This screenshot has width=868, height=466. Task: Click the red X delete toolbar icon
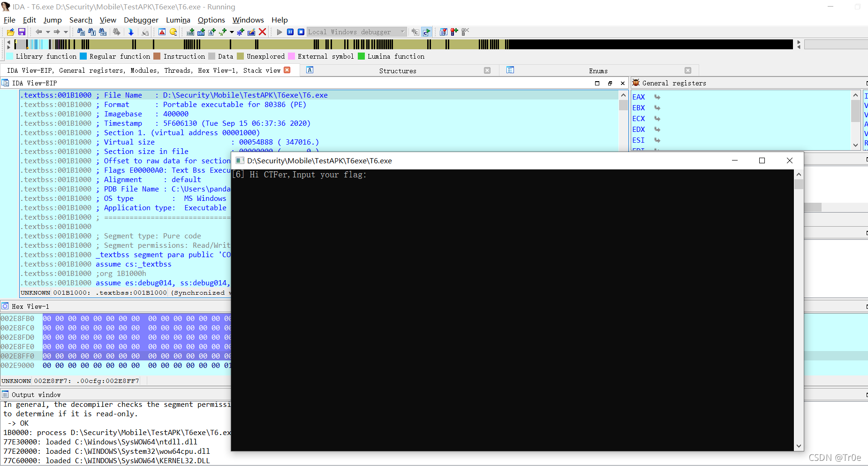[263, 32]
